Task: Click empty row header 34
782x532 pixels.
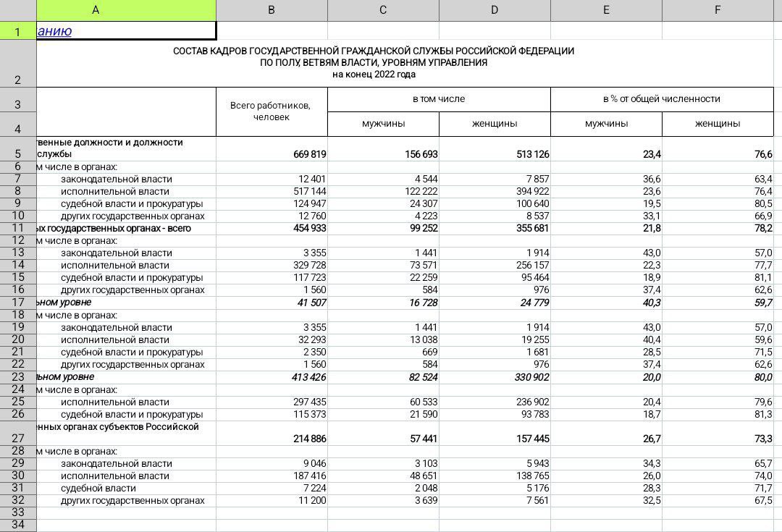Action: [x=18, y=525]
